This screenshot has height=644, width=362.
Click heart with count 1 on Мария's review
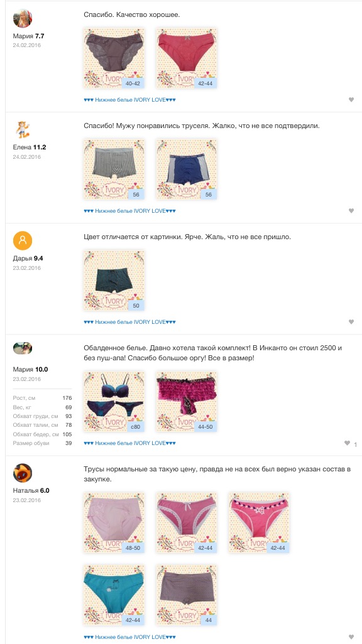click(x=350, y=444)
